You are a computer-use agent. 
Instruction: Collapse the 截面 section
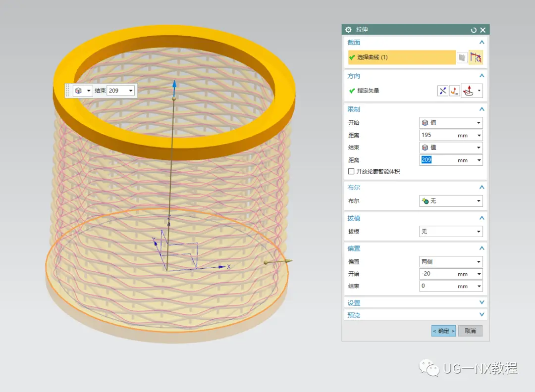(482, 42)
